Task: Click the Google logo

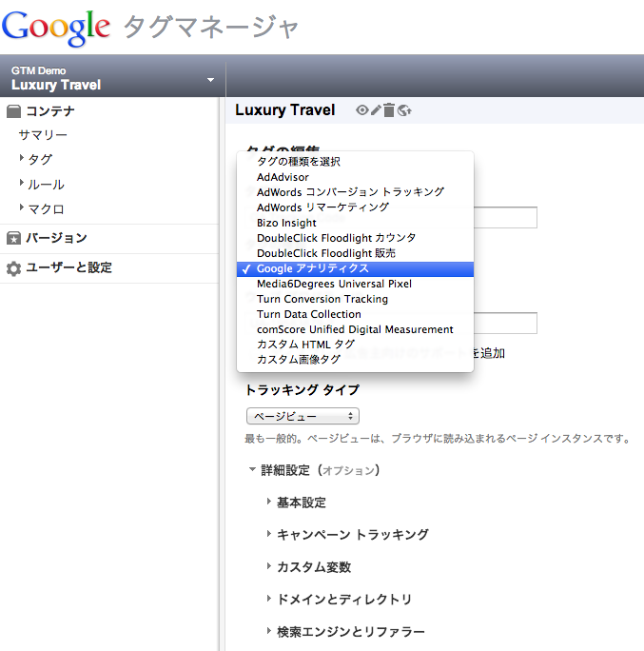Action: coord(56,28)
